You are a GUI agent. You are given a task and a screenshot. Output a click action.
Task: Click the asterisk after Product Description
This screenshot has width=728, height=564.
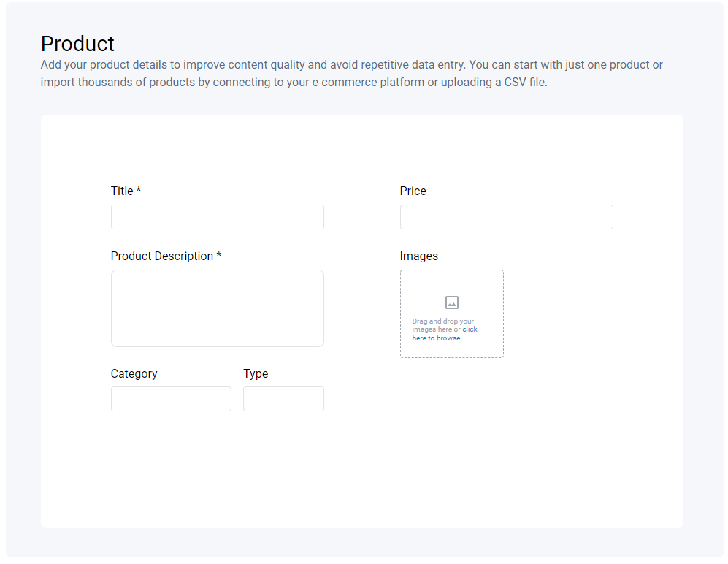click(218, 255)
